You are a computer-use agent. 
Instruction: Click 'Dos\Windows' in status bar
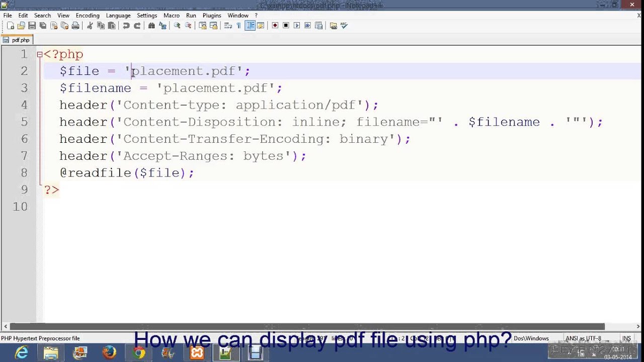531,338
